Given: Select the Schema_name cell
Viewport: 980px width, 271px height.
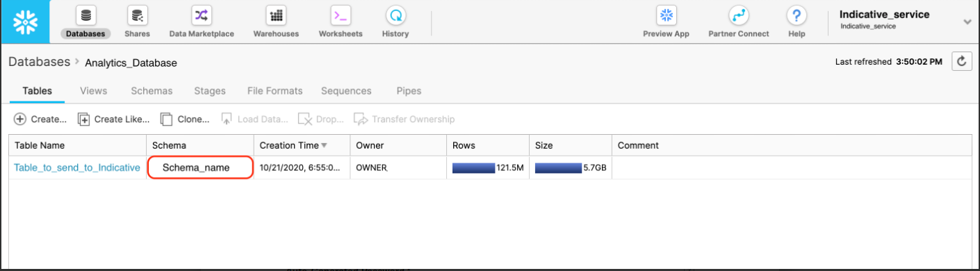Looking at the screenshot, I should tap(199, 167).
